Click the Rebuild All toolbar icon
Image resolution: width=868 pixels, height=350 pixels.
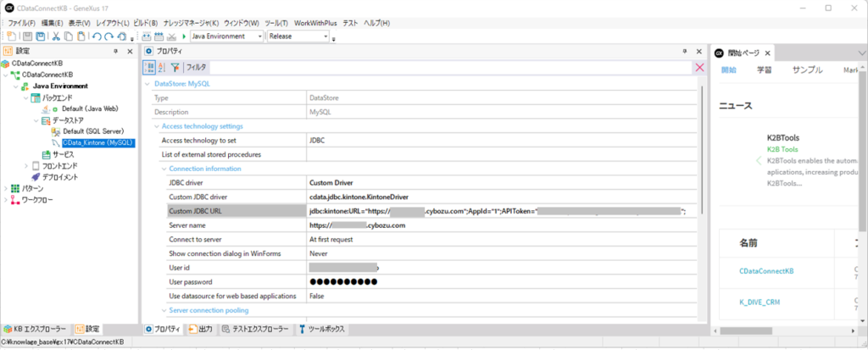[159, 36]
